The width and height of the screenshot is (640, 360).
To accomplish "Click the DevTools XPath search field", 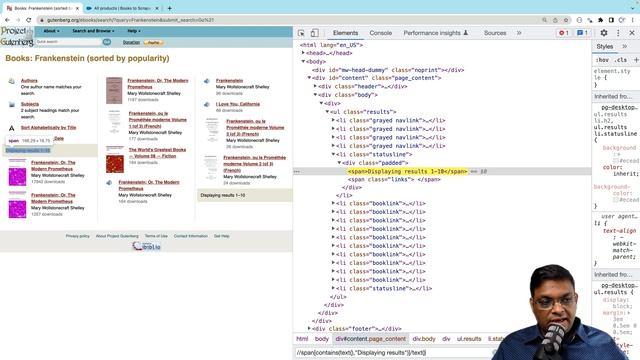I will (x=394, y=353).
